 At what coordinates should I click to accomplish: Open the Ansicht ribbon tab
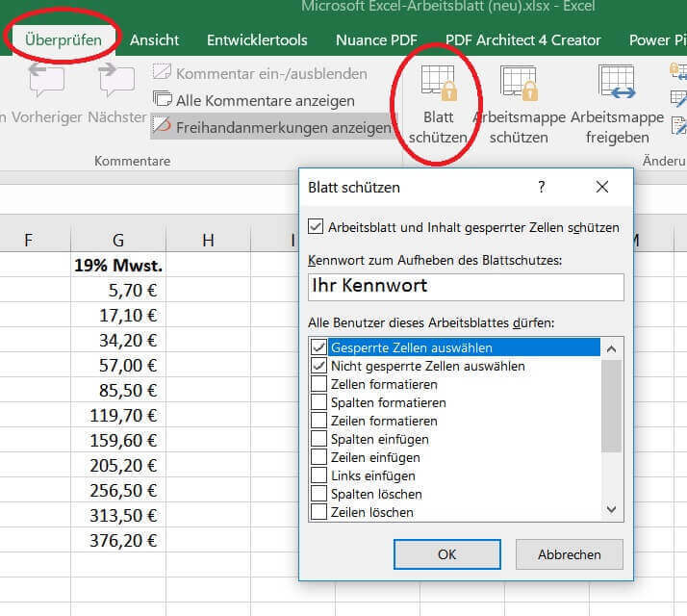coord(154,40)
